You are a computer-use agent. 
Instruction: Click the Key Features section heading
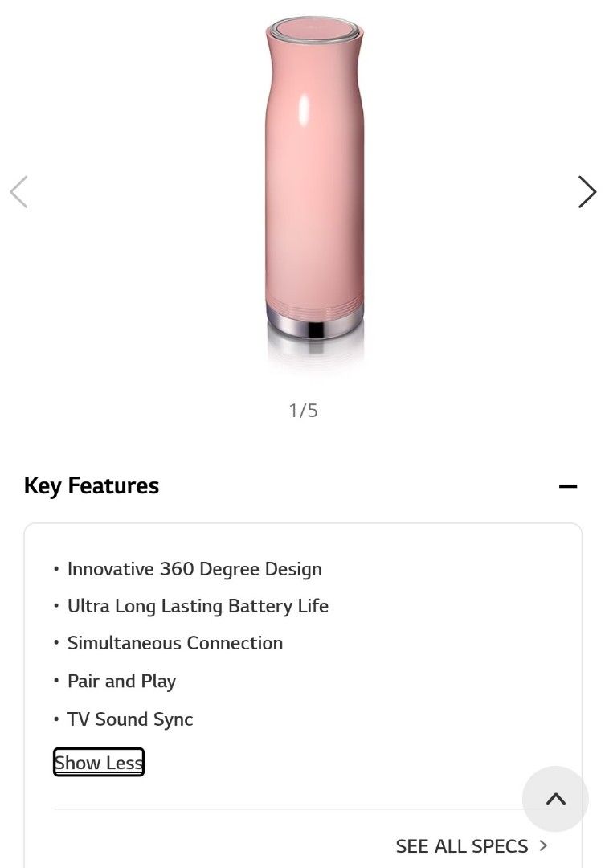[x=92, y=486]
